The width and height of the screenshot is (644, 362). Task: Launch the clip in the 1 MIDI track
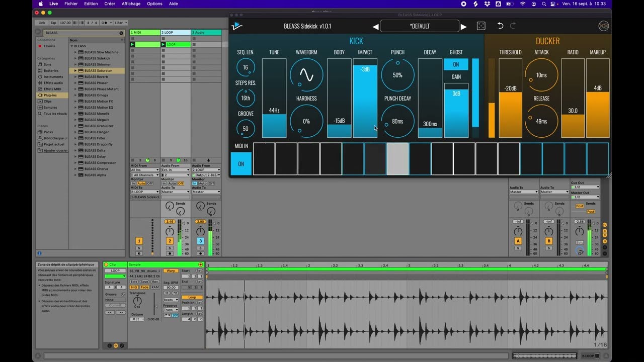[x=132, y=45]
